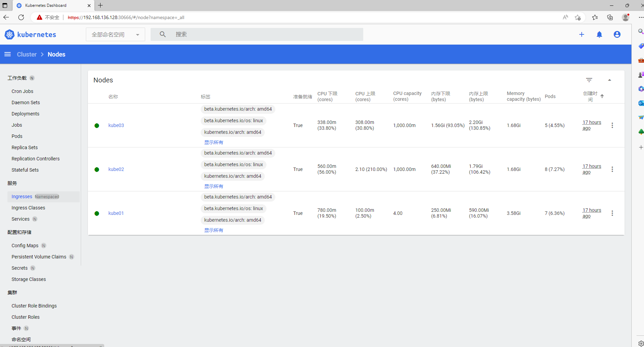Open the Nodes table filter
The height and width of the screenshot is (347, 644).
coord(589,80)
